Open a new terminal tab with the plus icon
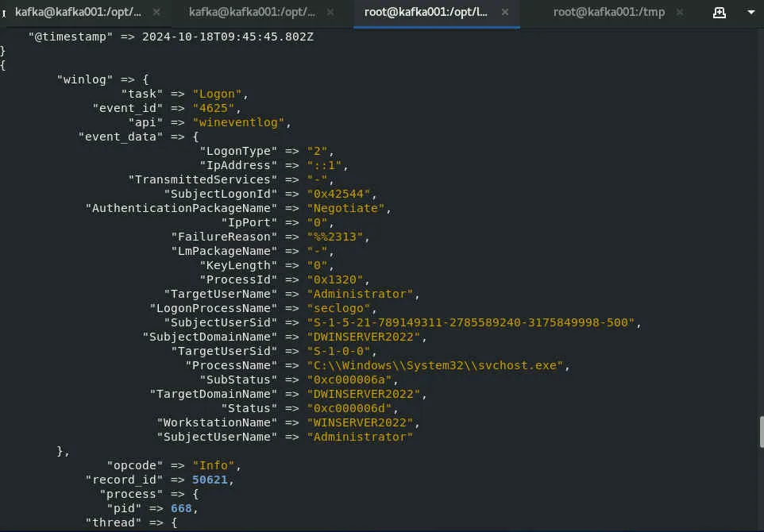Image resolution: width=764 pixels, height=532 pixels. pos(720,13)
